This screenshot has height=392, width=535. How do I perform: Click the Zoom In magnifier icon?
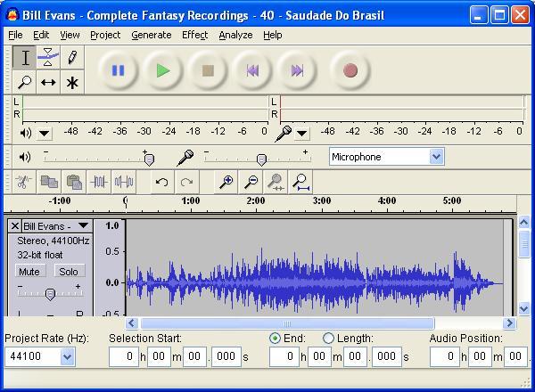point(226,182)
